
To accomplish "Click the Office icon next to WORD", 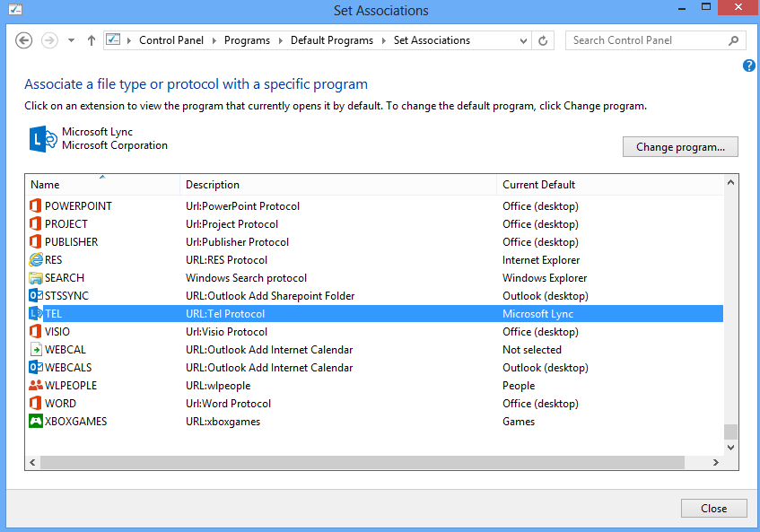I will pyautogui.click(x=35, y=403).
